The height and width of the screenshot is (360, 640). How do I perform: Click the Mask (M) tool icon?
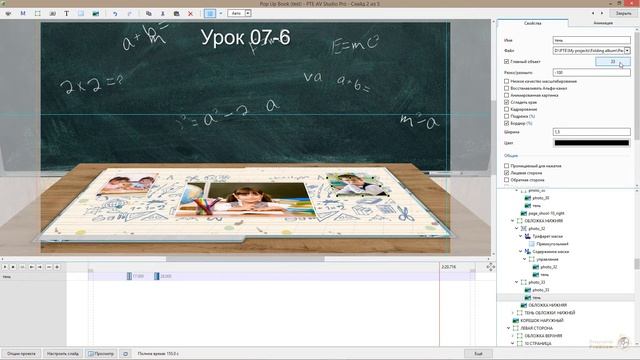(23, 13)
